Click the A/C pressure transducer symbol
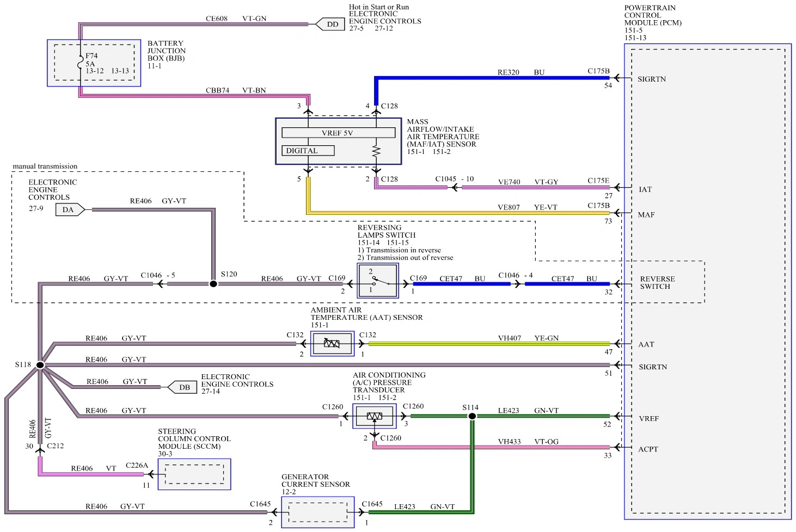 click(x=375, y=416)
